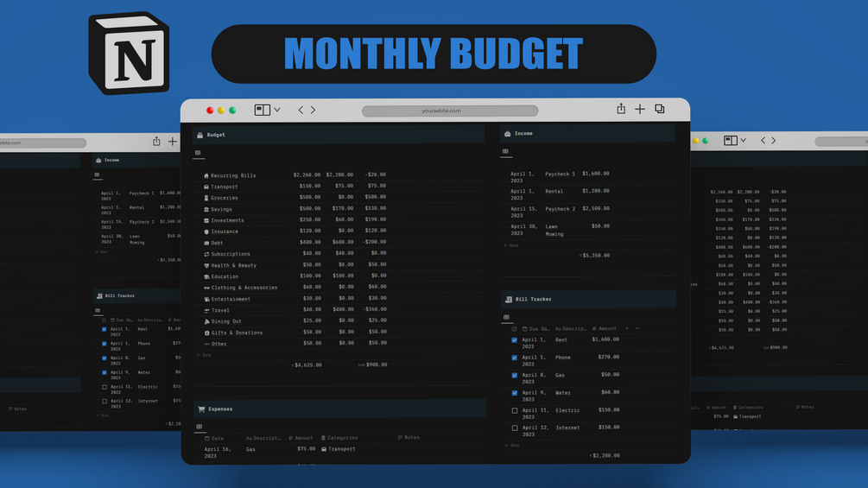
Task: Check the Internet bill in front window
Action: pos(514,428)
